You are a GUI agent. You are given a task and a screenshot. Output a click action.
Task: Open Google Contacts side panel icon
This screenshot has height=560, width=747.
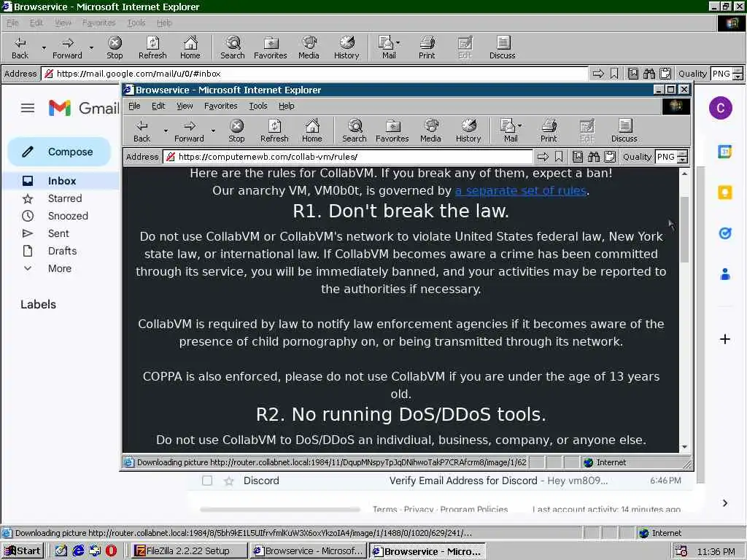pos(724,274)
